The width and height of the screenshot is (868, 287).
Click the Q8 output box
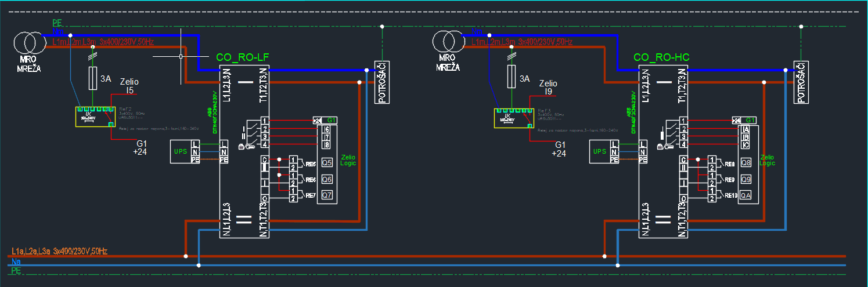pos(746,163)
